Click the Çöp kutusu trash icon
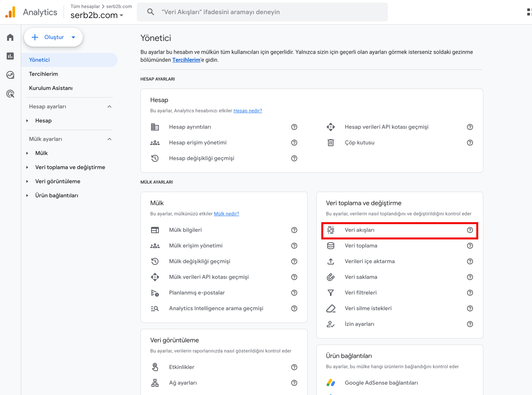Viewport: 532px width, 395px height. click(x=331, y=143)
